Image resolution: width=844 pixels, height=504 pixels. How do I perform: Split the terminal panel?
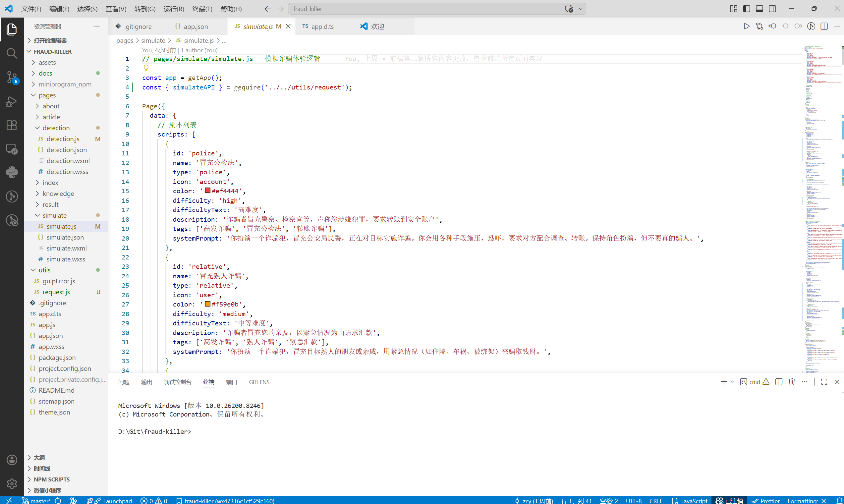click(779, 382)
